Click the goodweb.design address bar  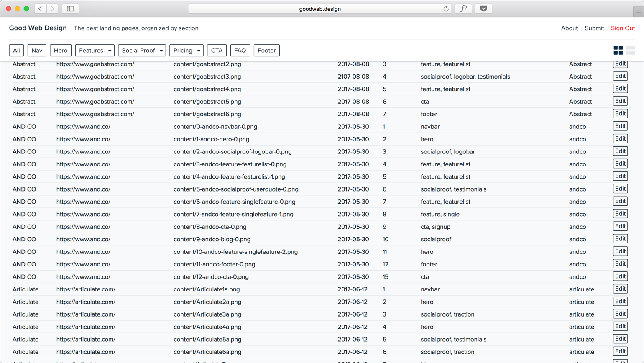pyautogui.click(x=320, y=9)
